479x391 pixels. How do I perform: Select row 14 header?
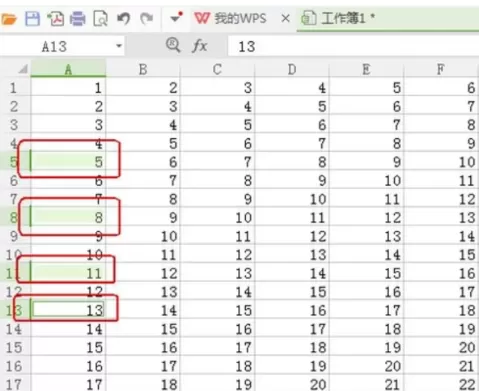tap(15, 329)
